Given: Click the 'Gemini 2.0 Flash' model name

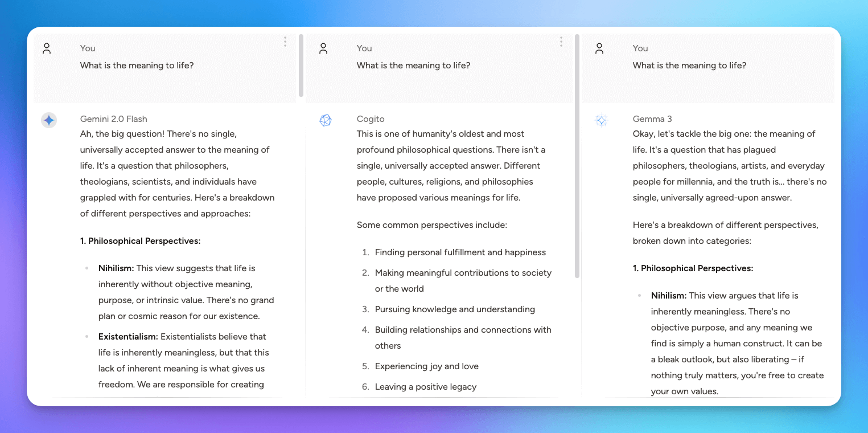Looking at the screenshot, I should click(114, 119).
